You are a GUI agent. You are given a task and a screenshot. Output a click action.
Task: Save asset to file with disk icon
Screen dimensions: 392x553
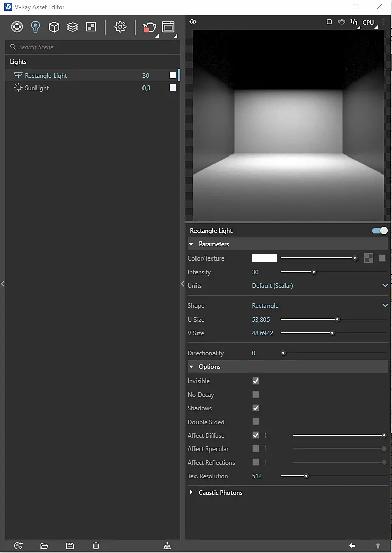pyautogui.click(x=70, y=546)
